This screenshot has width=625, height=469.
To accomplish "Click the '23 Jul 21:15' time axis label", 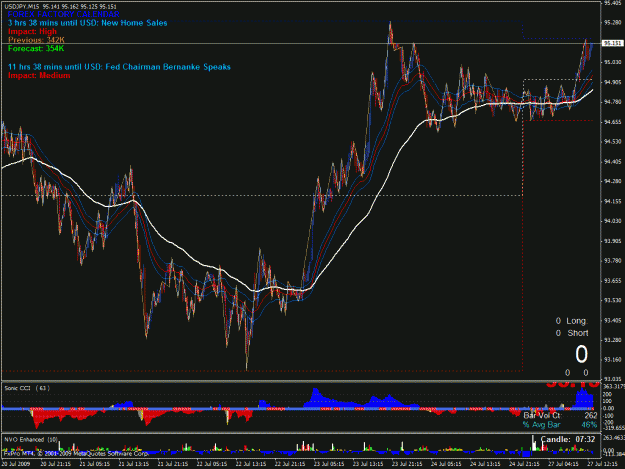I will click(407, 464).
